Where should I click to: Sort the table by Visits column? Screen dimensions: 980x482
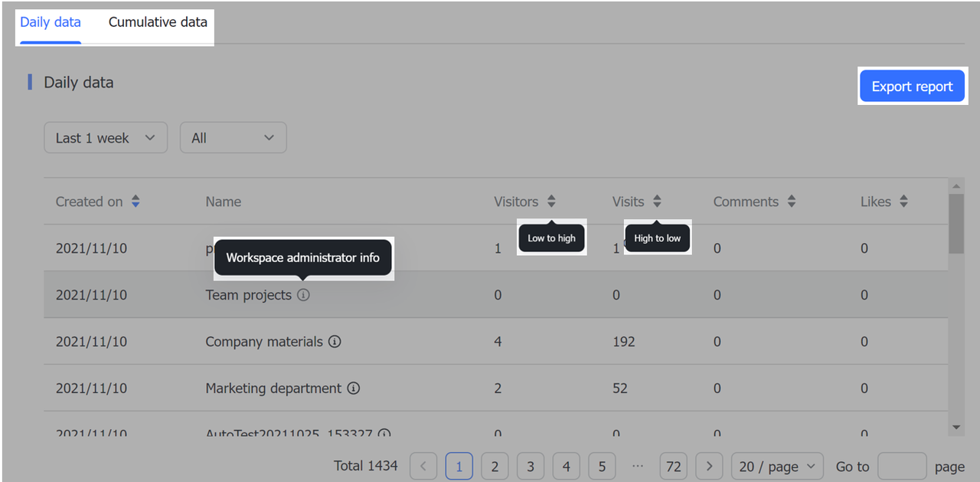coord(657,202)
